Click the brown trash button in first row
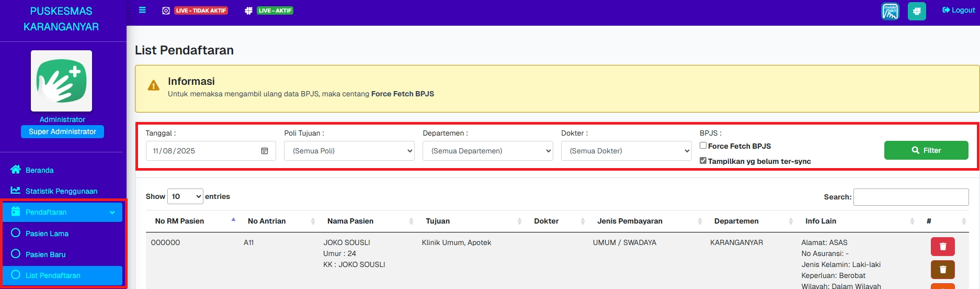Viewport: 980px width, 289px height. point(942,270)
